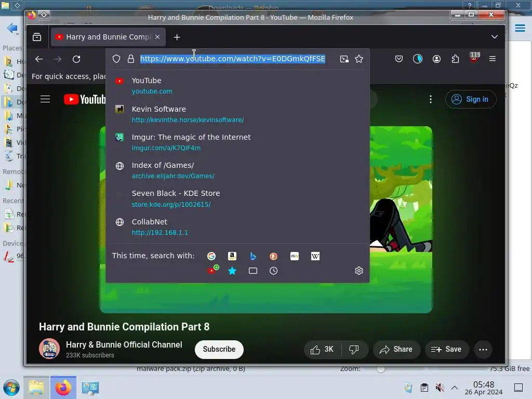Image resolution: width=532 pixels, height=399 pixels.
Task: Adjust the Dolphin zoom slider
Action: click(x=380, y=369)
